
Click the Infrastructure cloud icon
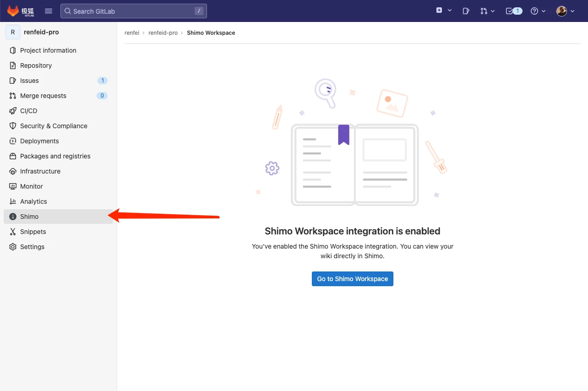pyautogui.click(x=13, y=171)
